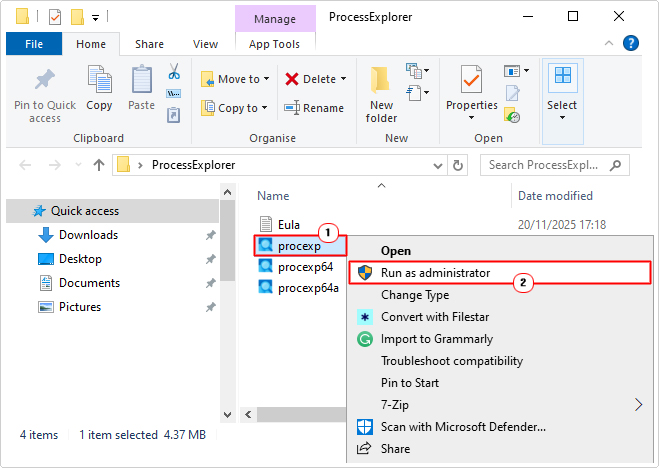Click the Refresh icon beside address bar
This screenshot has height=468, width=659.
458,166
